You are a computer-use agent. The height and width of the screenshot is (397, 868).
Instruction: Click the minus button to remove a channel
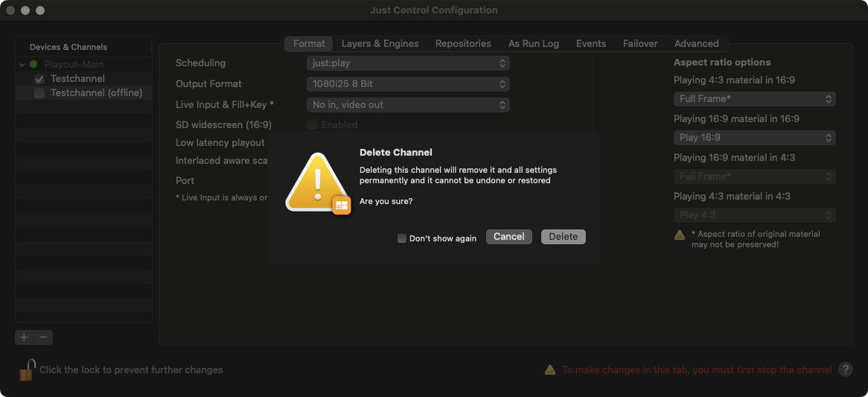tap(44, 337)
